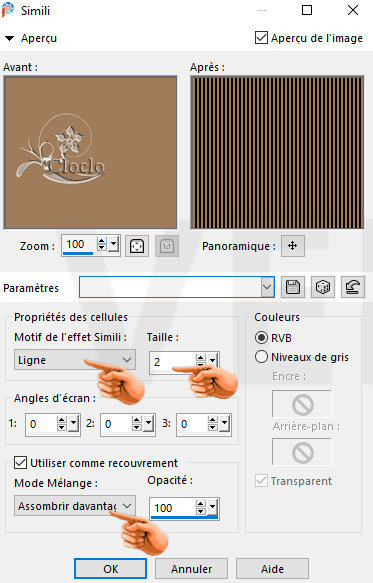Open help with the Aide button
This screenshot has height=583, width=373.
coord(272,568)
